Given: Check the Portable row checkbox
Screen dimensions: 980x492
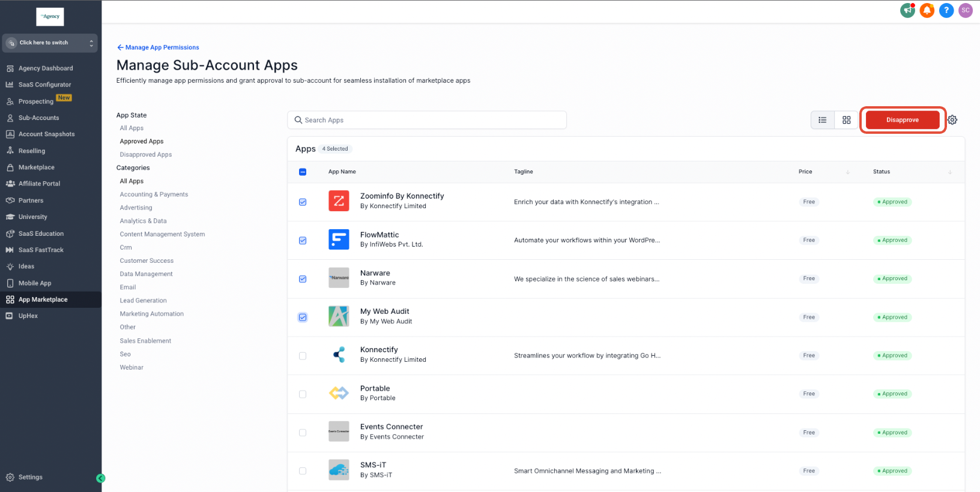Looking at the screenshot, I should [x=303, y=394].
